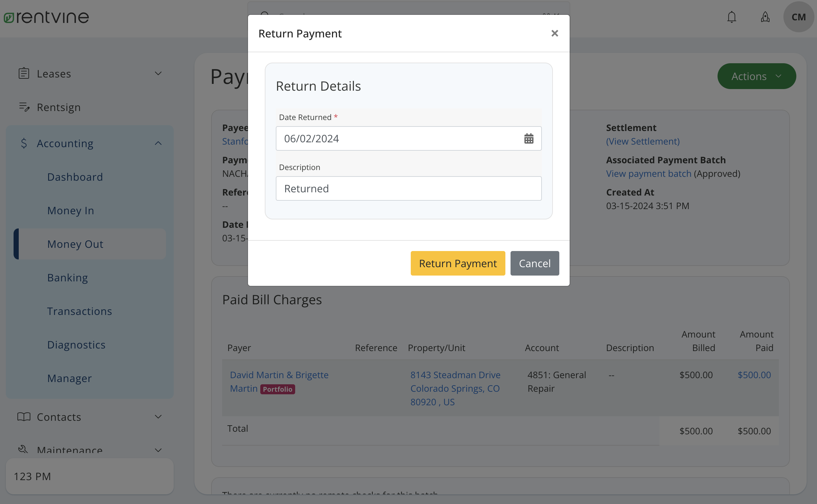Click the Returned description field
The height and width of the screenshot is (504, 817).
[x=408, y=188]
